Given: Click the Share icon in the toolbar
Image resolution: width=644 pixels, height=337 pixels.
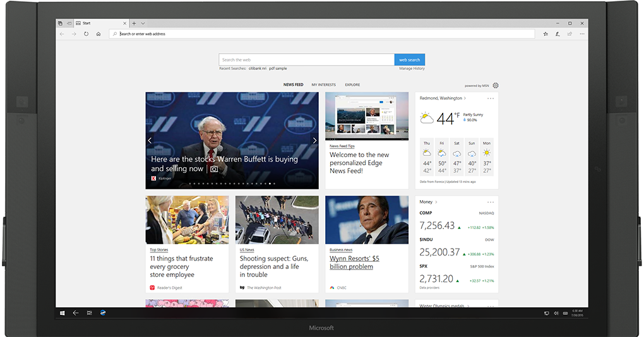Looking at the screenshot, I should click(569, 34).
